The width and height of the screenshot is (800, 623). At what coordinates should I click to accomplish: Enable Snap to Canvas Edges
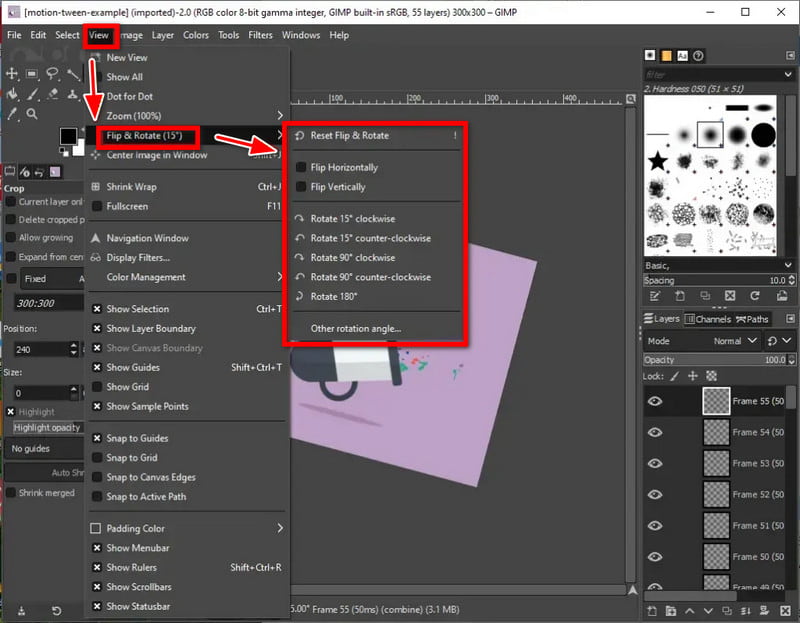click(150, 477)
